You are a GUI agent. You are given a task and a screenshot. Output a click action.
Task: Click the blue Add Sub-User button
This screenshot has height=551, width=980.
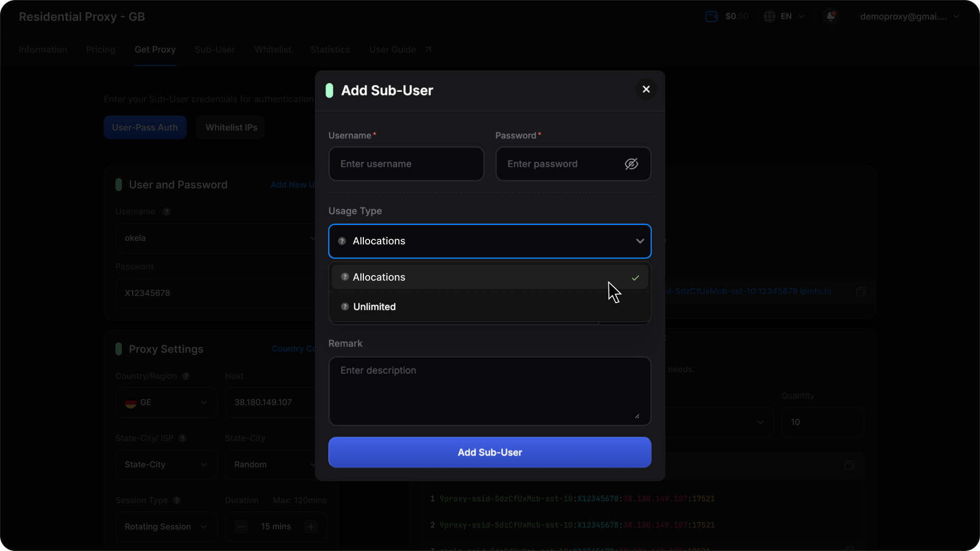pyautogui.click(x=489, y=453)
